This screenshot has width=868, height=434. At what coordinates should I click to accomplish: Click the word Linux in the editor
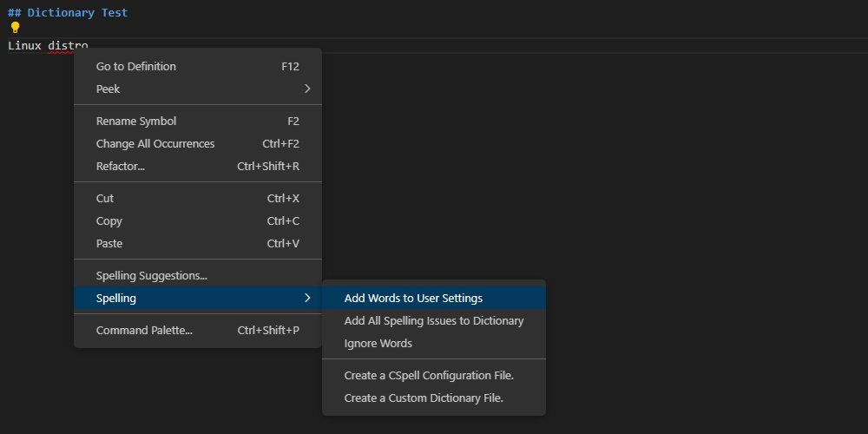pyautogui.click(x=24, y=45)
